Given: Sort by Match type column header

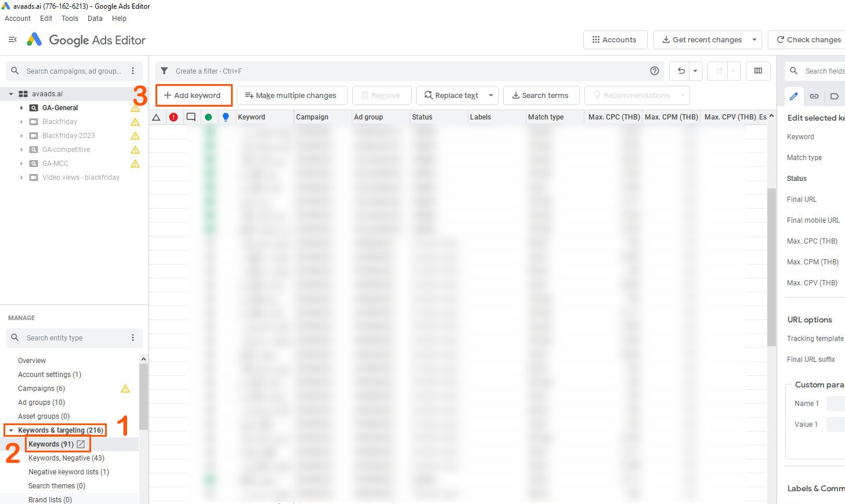Looking at the screenshot, I should [554, 117].
